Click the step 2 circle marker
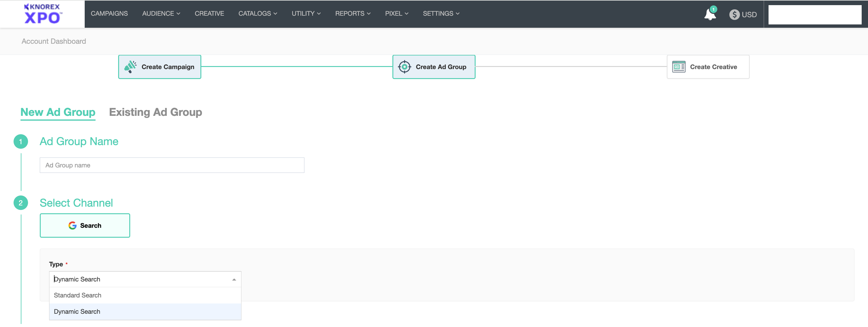The image size is (868, 327). tap(20, 203)
